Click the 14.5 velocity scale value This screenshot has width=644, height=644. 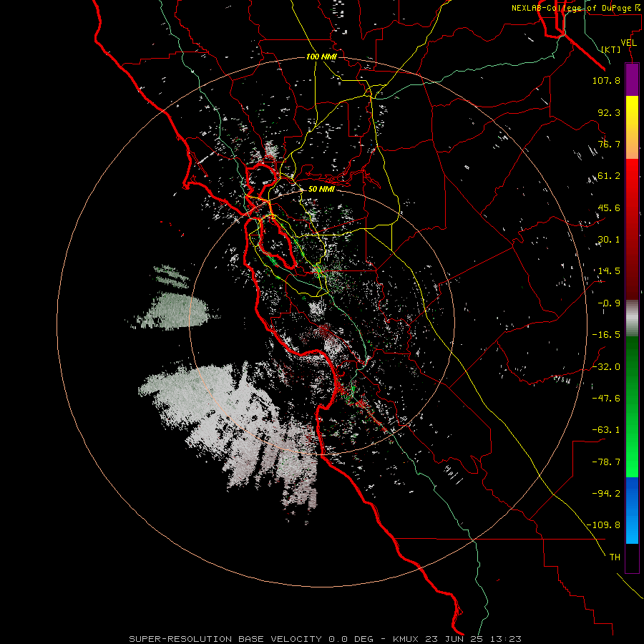pyautogui.click(x=609, y=271)
